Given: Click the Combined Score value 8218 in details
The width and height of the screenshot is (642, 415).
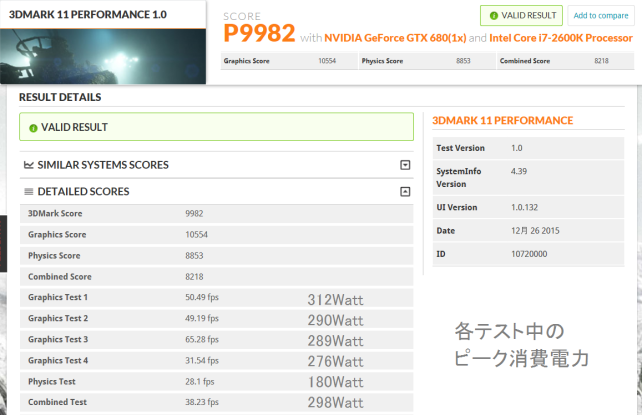Looking at the screenshot, I should tap(194, 277).
